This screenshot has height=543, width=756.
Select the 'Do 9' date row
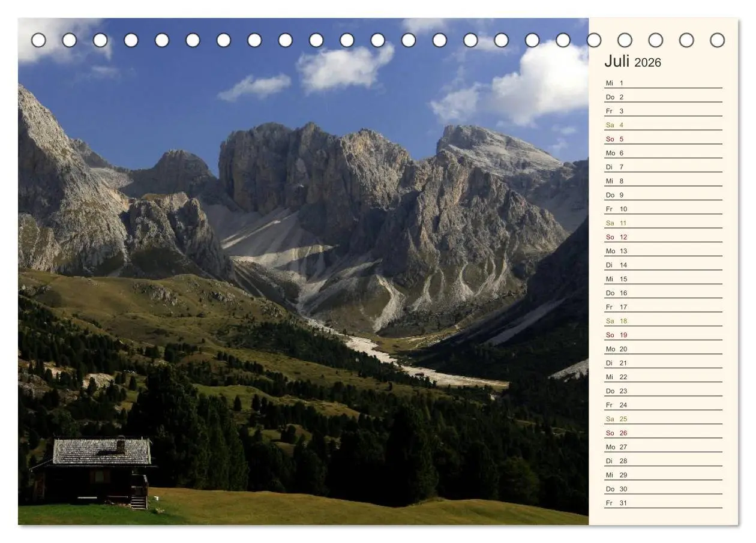[x=663, y=195]
